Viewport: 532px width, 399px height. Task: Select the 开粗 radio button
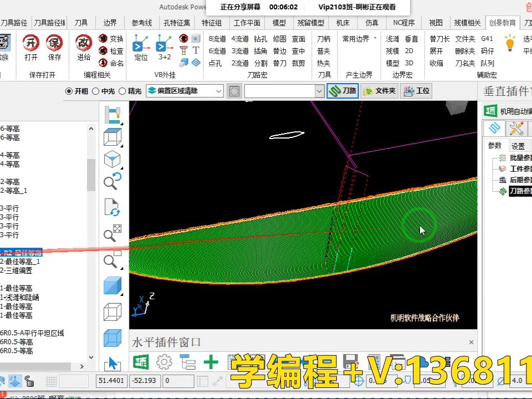(x=69, y=91)
